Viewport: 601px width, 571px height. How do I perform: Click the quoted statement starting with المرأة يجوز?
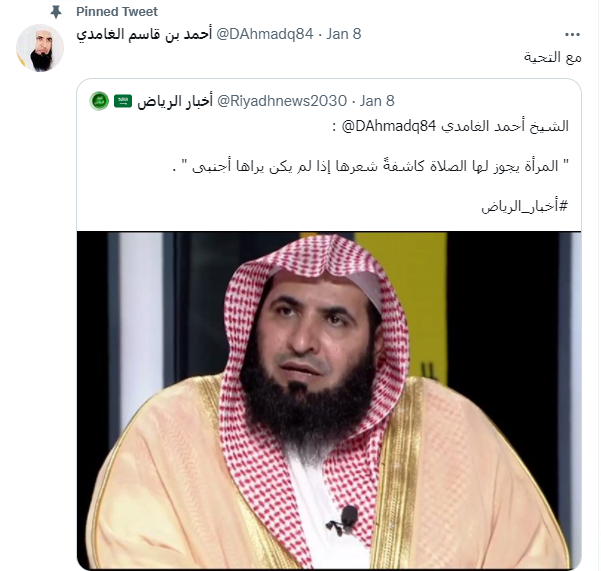(x=371, y=166)
